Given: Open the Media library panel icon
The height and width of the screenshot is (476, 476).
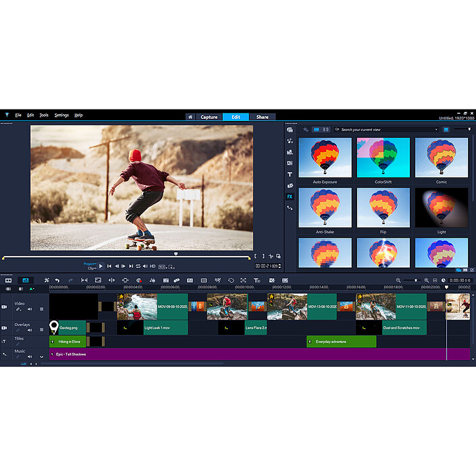Looking at the screenshot, I should click(290, 130).
